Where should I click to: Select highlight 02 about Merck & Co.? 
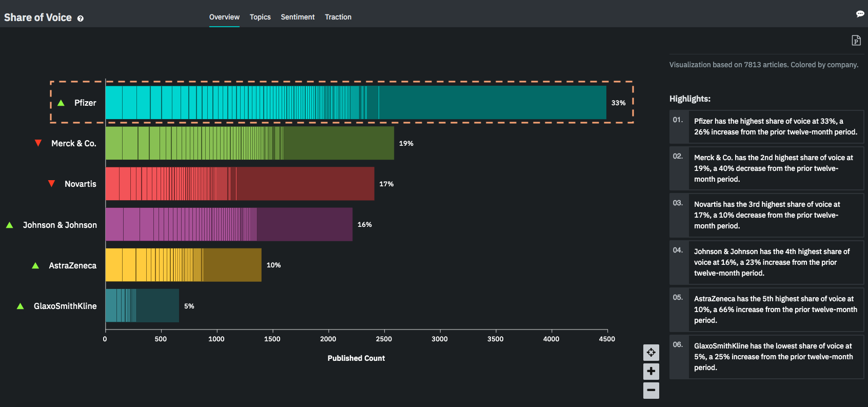coord(766,168)
